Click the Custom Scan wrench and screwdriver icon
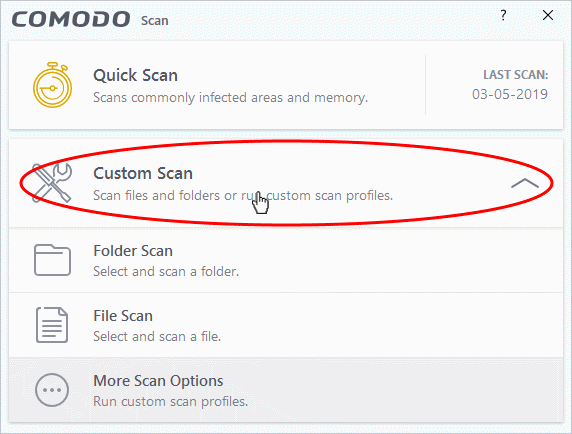 point(52,182)
